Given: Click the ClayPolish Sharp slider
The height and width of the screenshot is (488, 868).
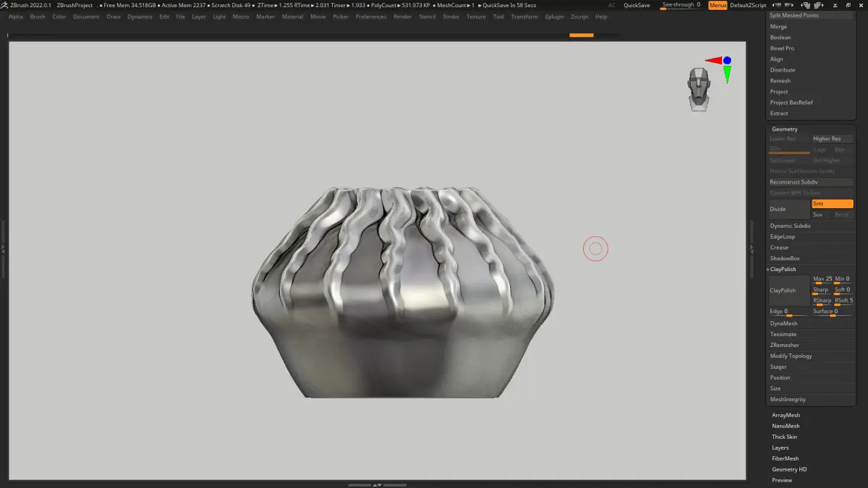Looking at the screenshot, I should [x=822, y=291].
